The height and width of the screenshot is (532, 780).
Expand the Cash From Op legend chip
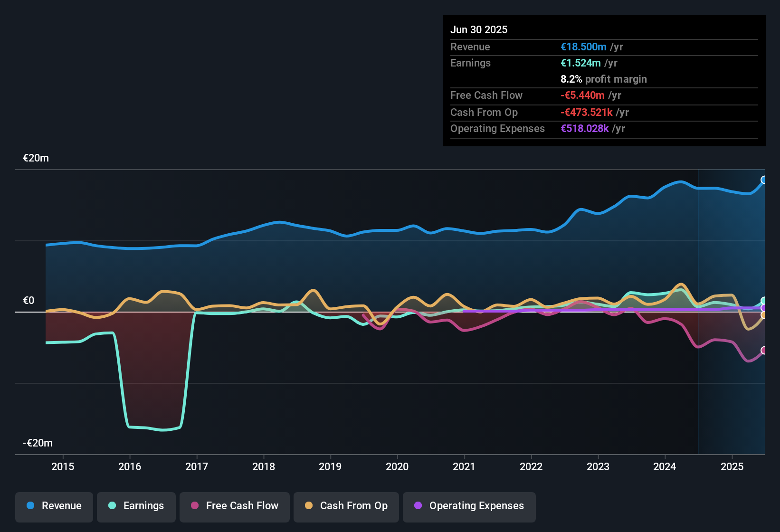pos(346,506)
